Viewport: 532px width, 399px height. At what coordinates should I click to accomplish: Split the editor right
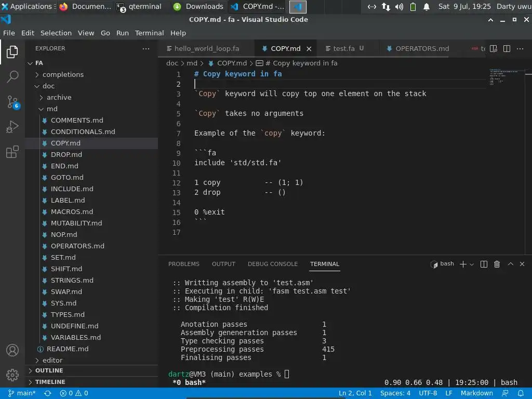coord(507,48)
